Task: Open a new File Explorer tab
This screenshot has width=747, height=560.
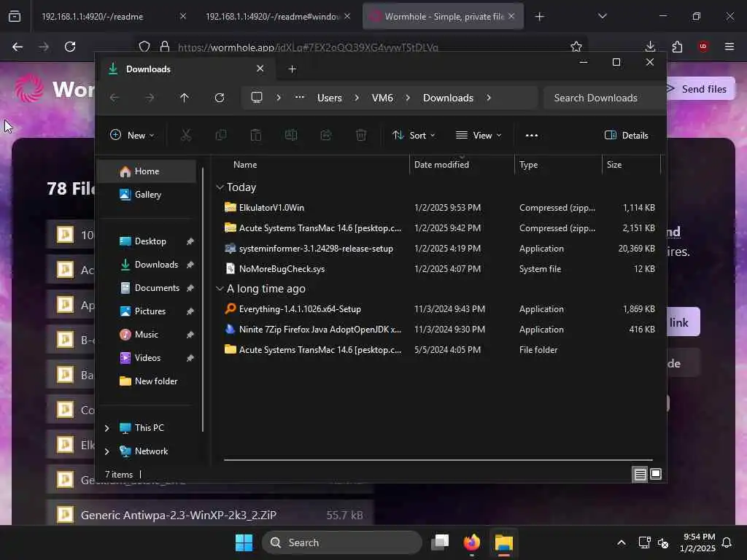Action: (x=292, y=69)
